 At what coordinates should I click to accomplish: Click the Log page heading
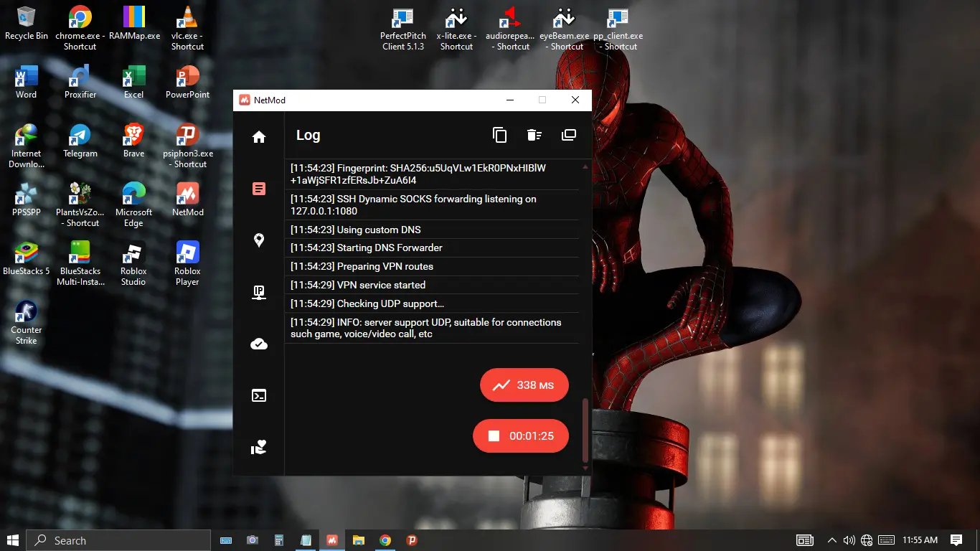click(x=308, y=135)
